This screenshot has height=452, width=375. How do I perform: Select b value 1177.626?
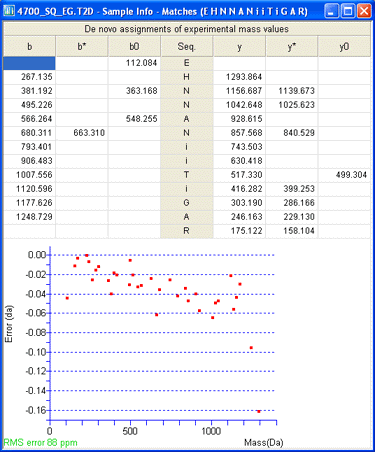34,203
